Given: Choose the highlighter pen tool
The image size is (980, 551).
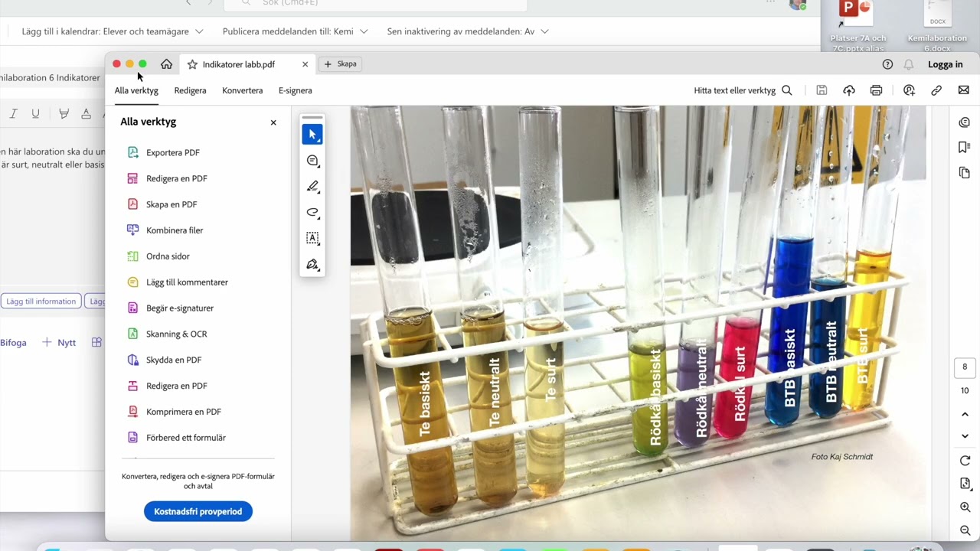Looking at the screenshot, I should click(312, 187).
